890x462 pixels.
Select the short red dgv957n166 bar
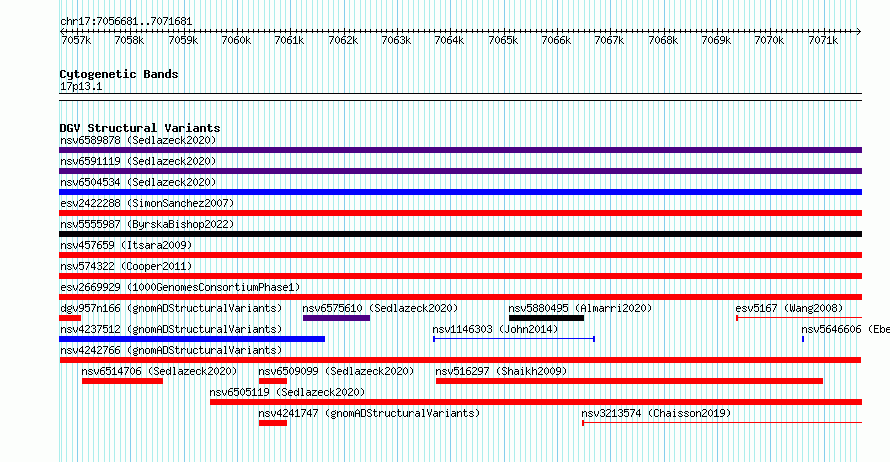pos(70,318)
